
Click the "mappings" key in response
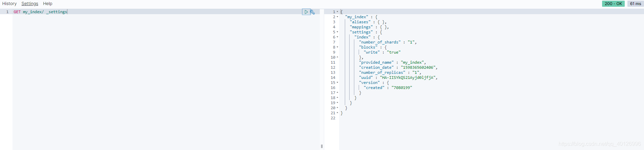point(361,27)
